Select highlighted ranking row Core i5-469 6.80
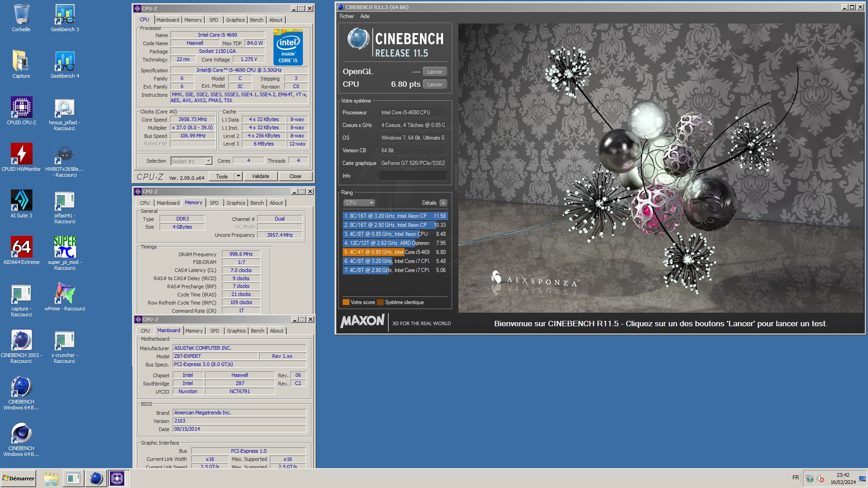Viewport: 868px width, 488px height. click(x=395, y=252)
